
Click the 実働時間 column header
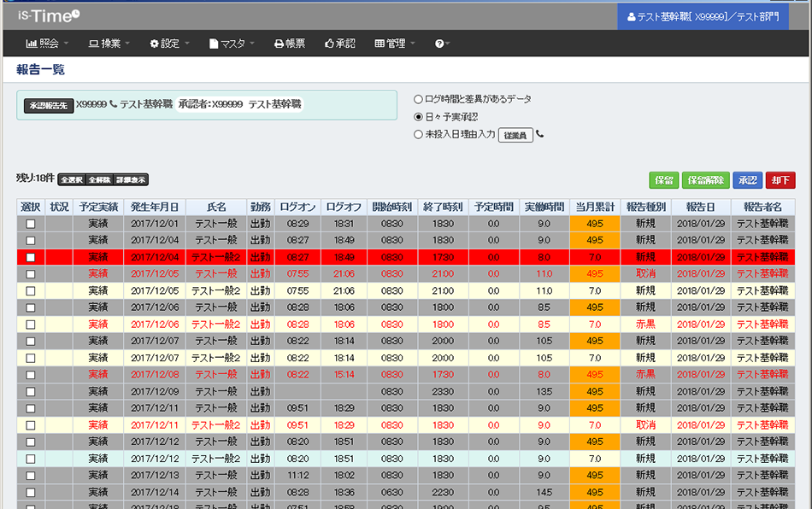(544, 207)
